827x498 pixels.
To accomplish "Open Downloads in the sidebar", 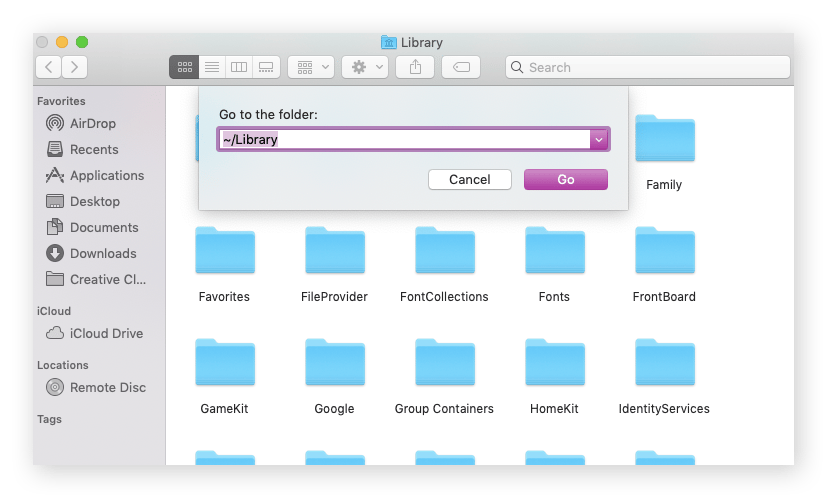I will 91,253.
